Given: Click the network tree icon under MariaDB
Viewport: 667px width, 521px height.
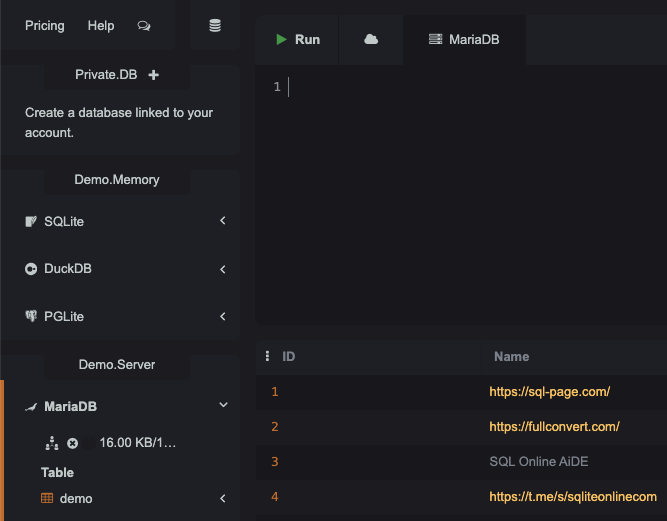Looking at the screenshot, I should click(x=52, y=443).
